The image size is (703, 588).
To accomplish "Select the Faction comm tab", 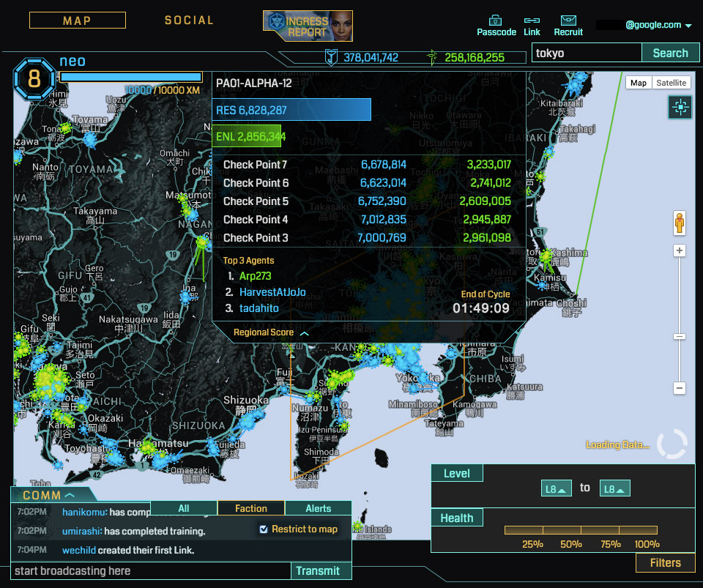I will (x=251, y=508).
